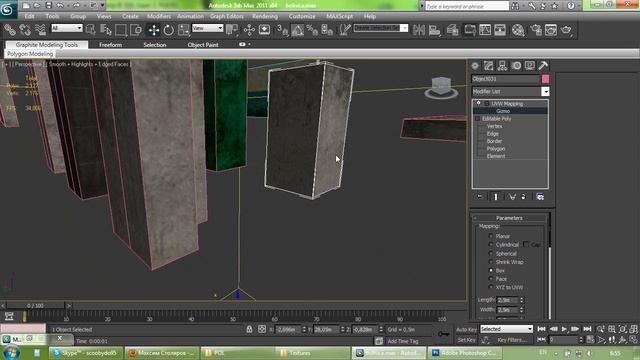Select the Planar mapping radio button
Image resolution: width=640 pixels, height=360 pixels.
pos(491,236)
